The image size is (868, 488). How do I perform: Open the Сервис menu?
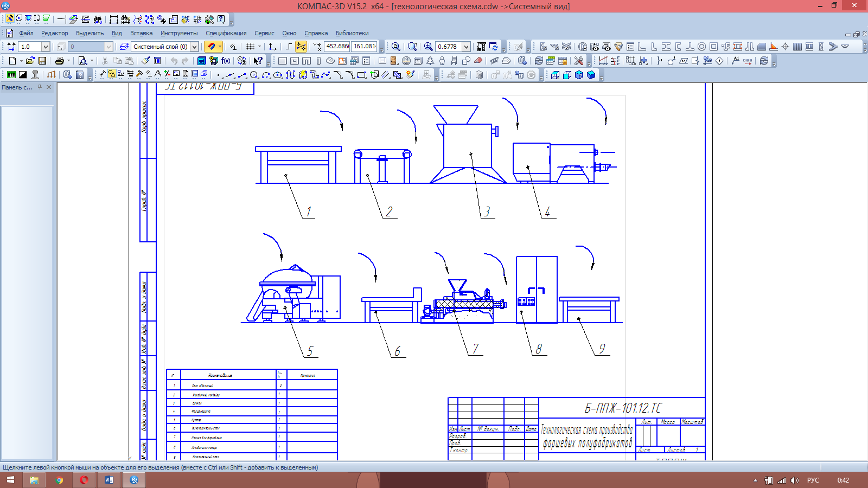tap(264, 33)
